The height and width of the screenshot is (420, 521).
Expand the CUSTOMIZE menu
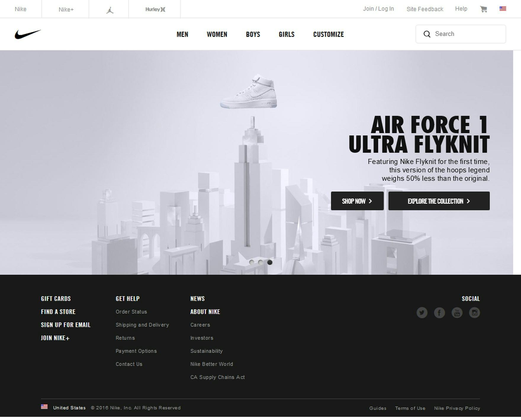[328, 34]
